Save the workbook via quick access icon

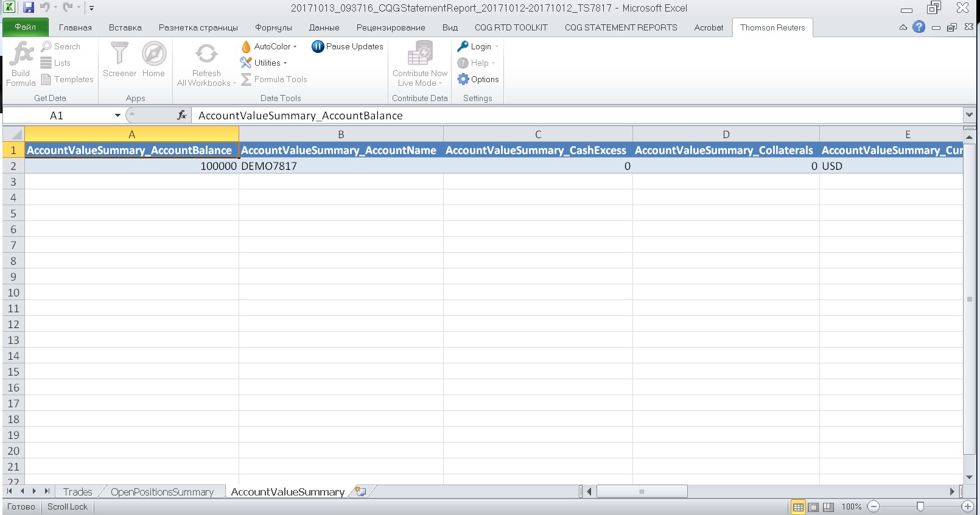tap(29, 8)
